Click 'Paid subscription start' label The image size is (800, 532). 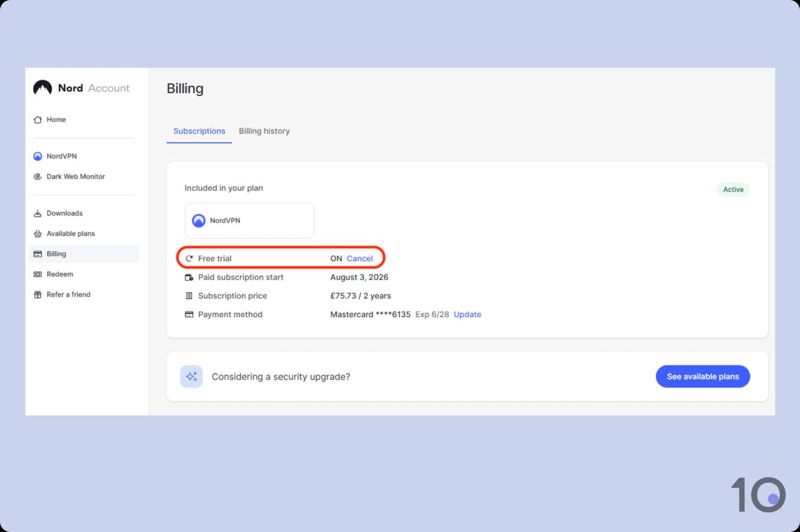tap(241, 277)
